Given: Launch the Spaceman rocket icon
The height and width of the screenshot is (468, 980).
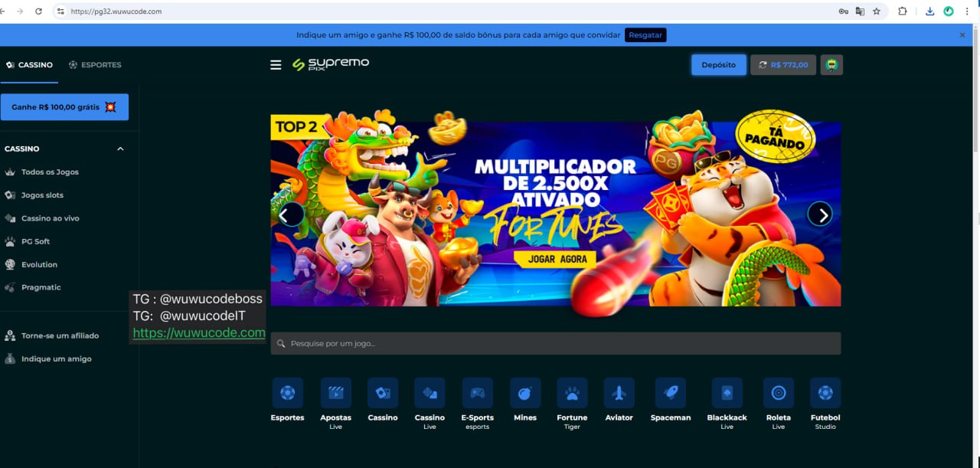Looking at the screenshot, I should coord(670,393).
